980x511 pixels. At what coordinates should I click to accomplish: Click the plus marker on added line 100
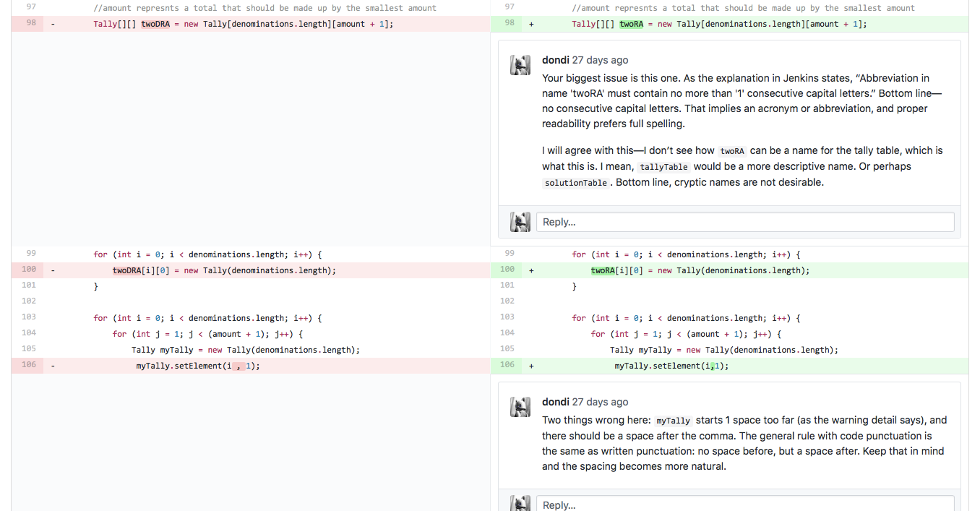tap(531, 270)
